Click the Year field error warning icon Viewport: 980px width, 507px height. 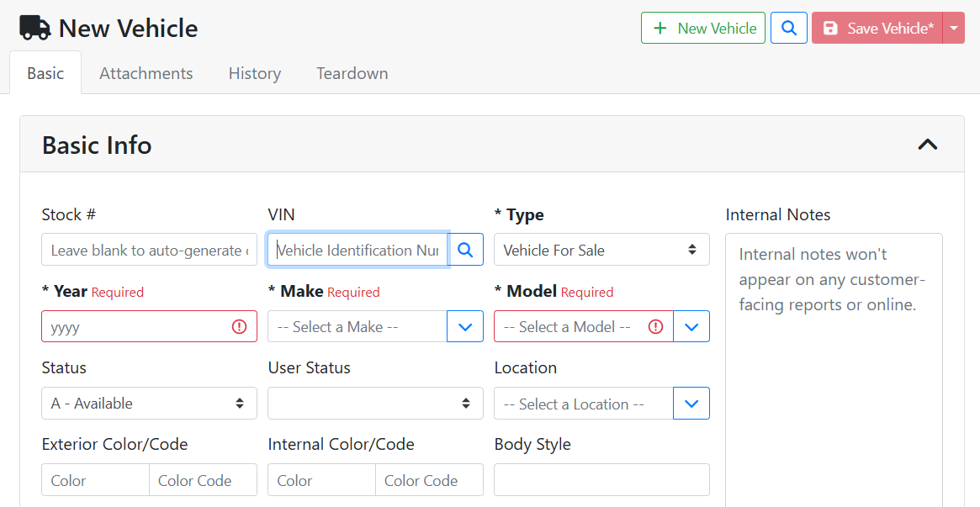240,327
